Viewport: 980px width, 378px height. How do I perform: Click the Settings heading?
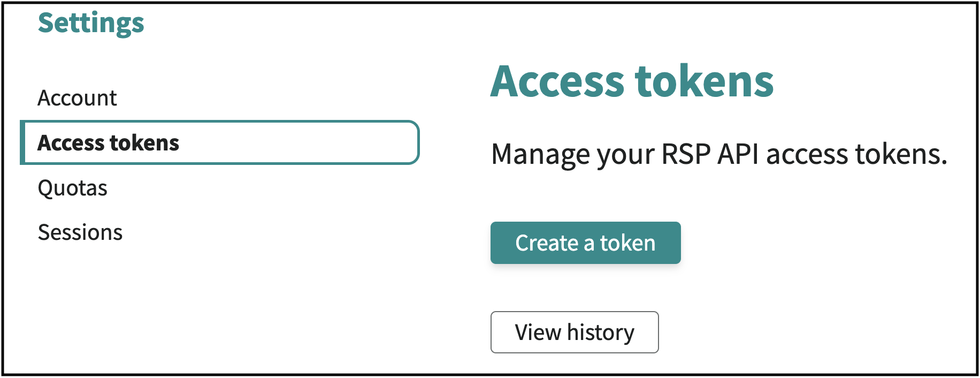pos(91,23)
